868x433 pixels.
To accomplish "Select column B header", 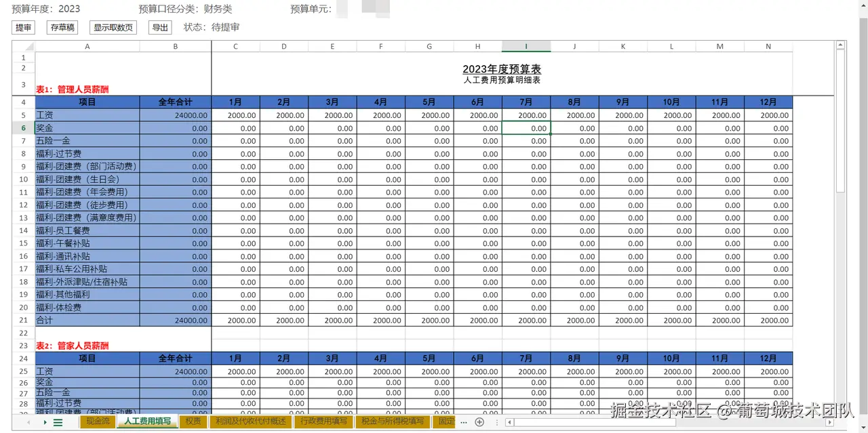I will coord(176,46).
